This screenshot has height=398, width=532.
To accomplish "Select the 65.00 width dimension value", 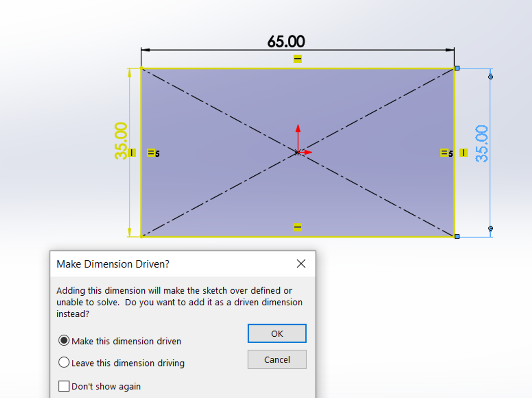I will point(286,41).
